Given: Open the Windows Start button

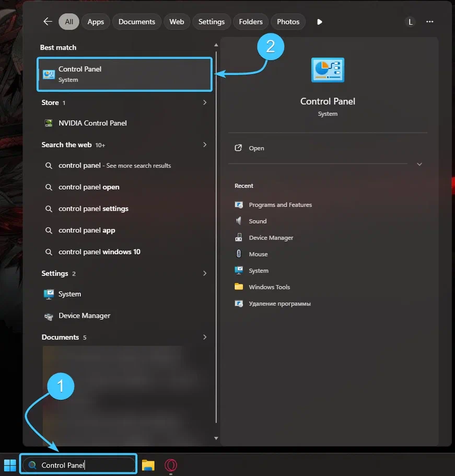Looking at the screenshot, I should pyautogui.click(x=10, y=465).
